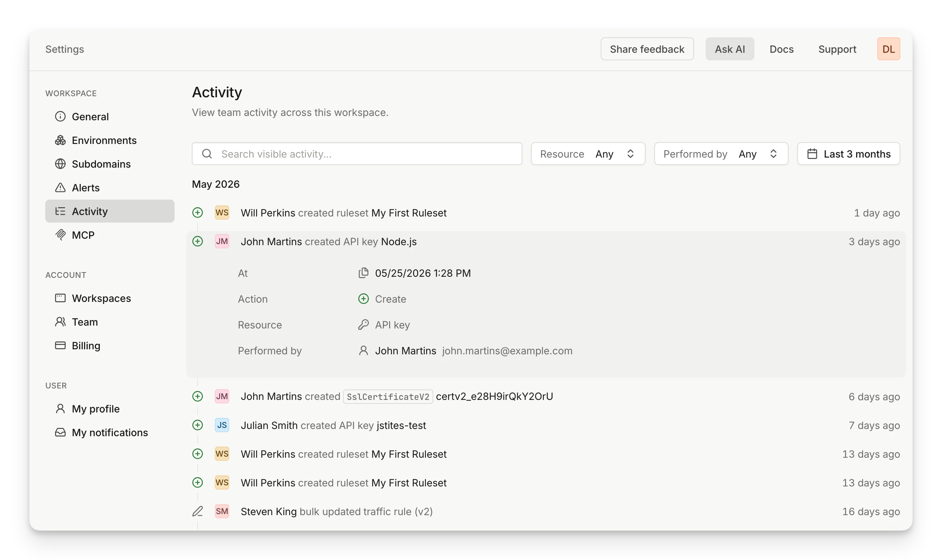Open the DL user avatar menu
This screenshot has height=560, width=942.
888,49
